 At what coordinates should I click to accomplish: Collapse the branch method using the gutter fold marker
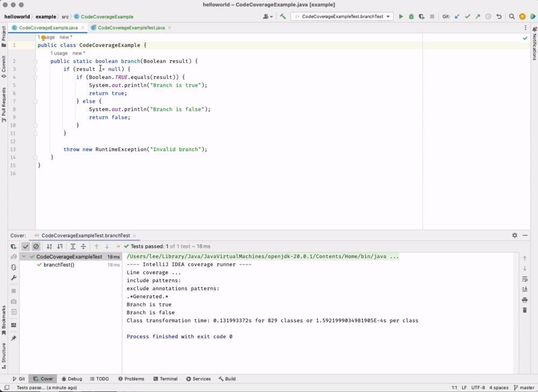(36, 61)
